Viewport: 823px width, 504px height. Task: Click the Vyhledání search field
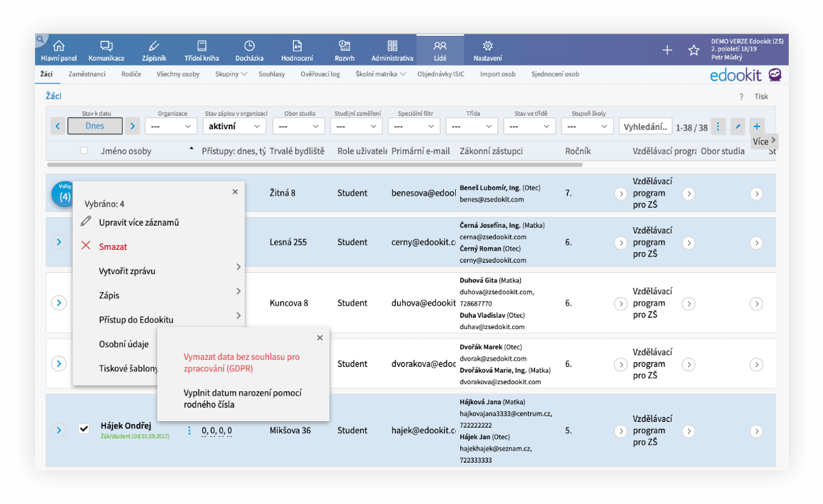[645, 126]
